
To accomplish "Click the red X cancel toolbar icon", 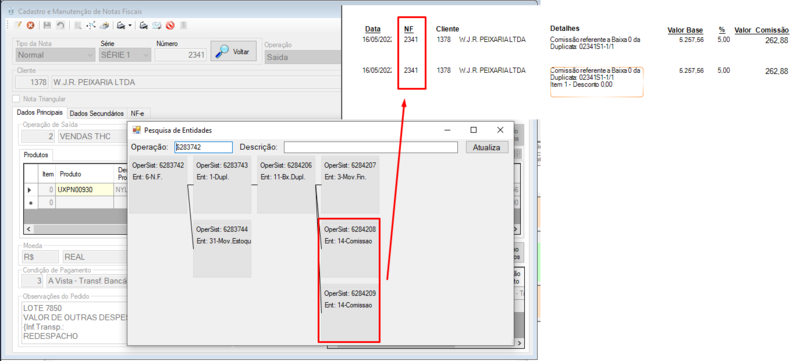I will click(31, 25).
